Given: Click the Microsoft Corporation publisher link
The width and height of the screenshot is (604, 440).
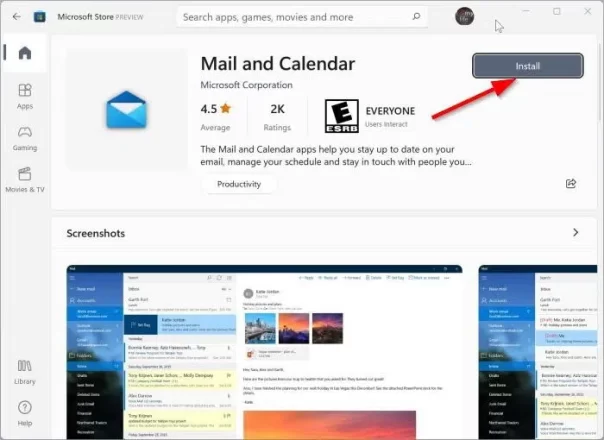Looking at the screenshot, I should (247, 85).
